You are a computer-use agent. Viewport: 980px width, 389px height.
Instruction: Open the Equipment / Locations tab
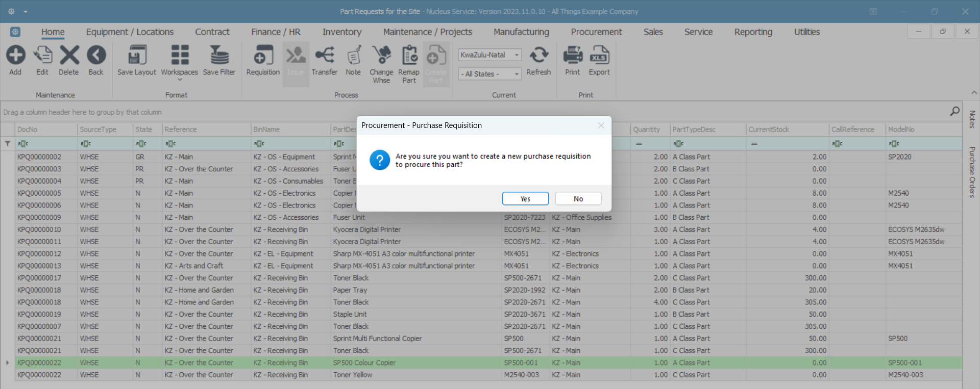coord(130,32)
